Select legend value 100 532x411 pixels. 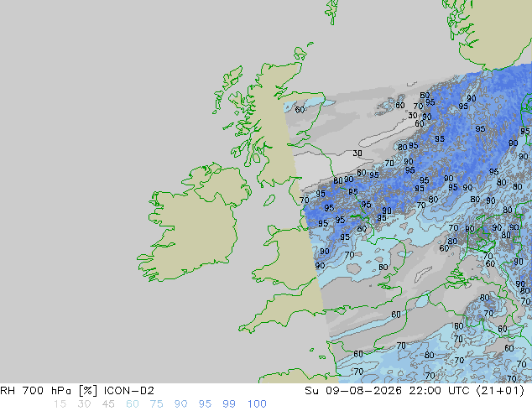(257, 404)
